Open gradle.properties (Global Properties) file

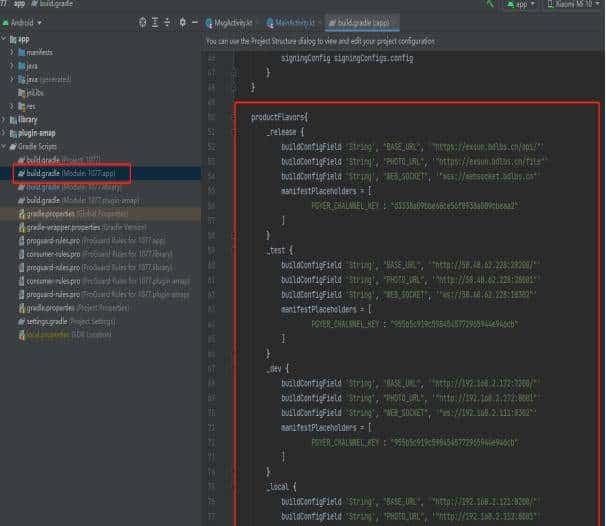tap(62, 213)
